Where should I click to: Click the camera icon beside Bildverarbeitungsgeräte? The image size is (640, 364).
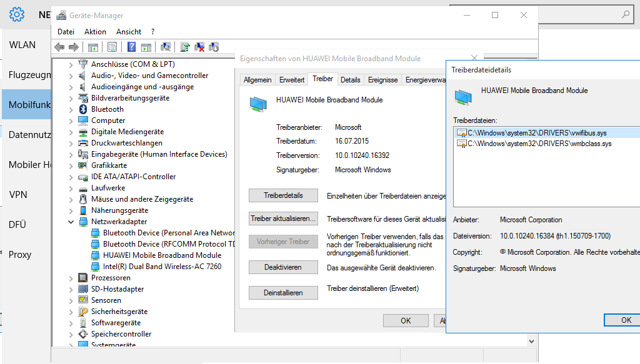tap(83, 98)
